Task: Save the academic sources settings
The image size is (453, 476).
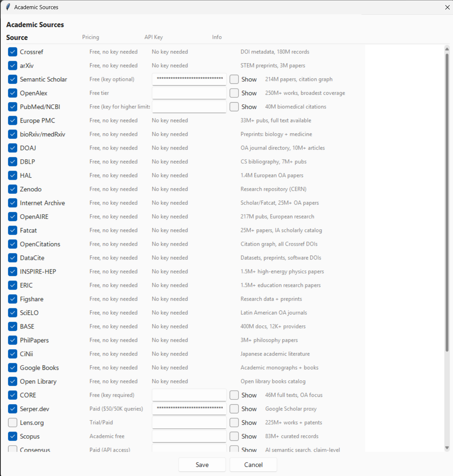Action: tap(202, 465)
